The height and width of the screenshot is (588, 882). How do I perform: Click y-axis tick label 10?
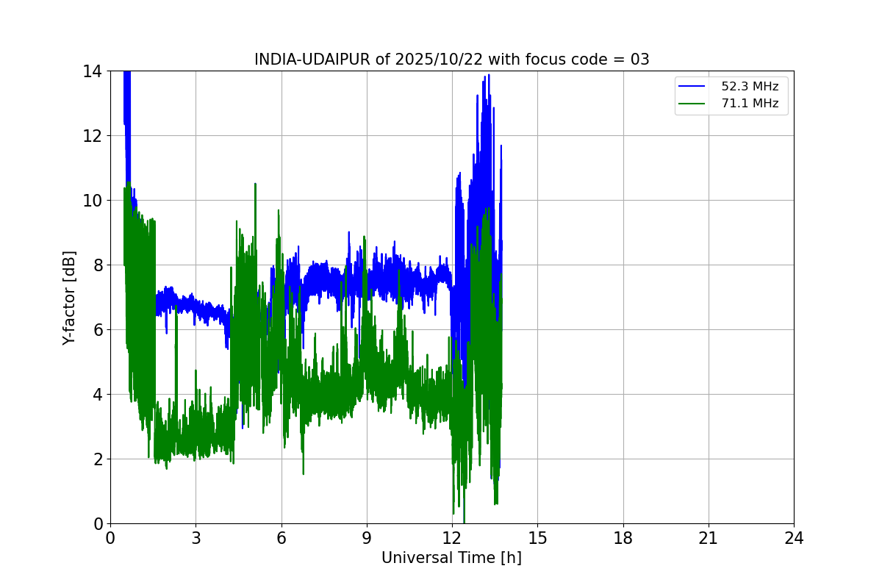coord(93,201)
